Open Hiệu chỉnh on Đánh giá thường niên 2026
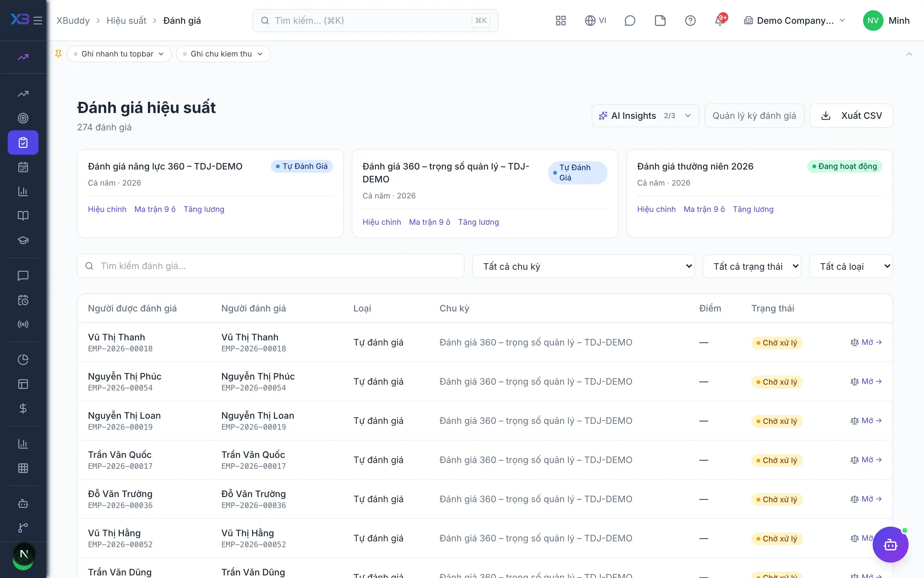The height and width of the screenshot is (578, 924). (x=656, y=209)
